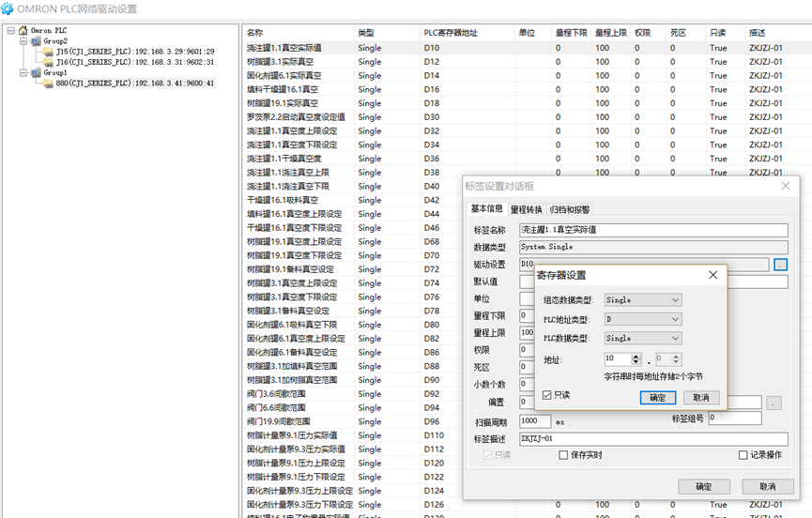Switch to the 归档和报警 tab
812x518 pixels.
[x=570, y=209]
